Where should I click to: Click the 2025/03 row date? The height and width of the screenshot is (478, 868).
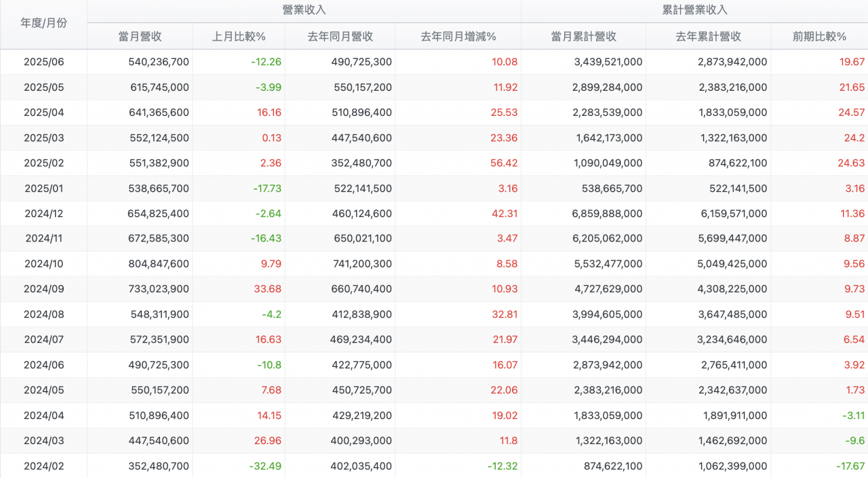(43, 138)
